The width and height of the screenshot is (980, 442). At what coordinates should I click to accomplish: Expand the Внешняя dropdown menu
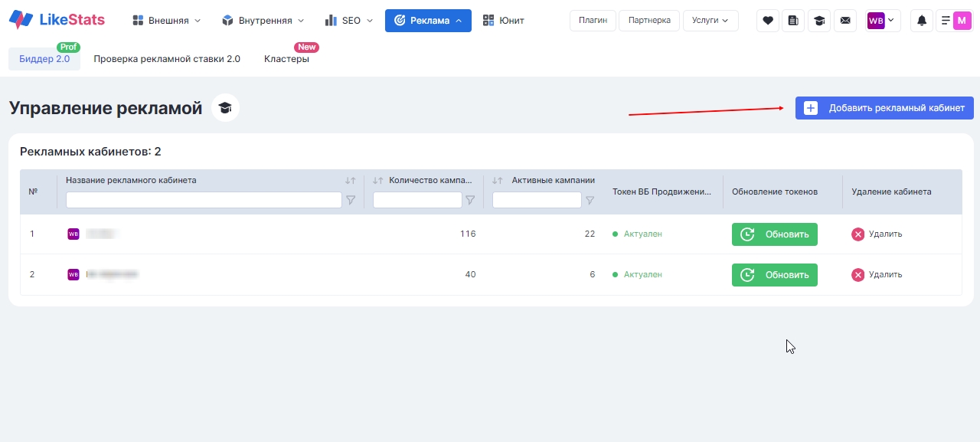pyautogui.click(x=166, y=21)
